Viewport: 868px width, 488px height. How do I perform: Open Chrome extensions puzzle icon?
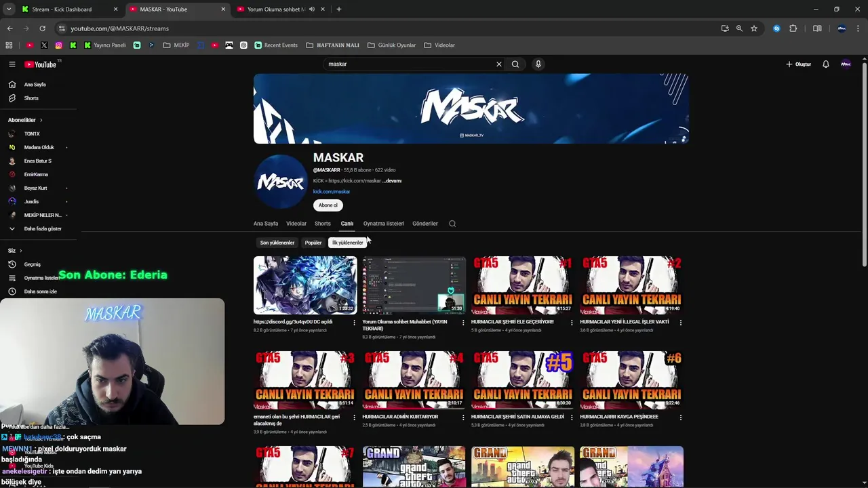tap(793, 28)
